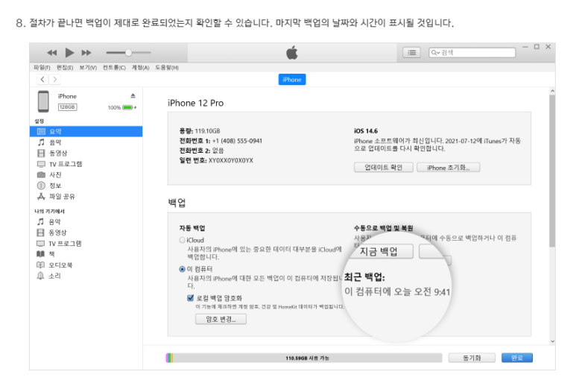Click the serial number XY0XX0Y0X0YX
Screen dimensions: 576x392
pos(231,160)
